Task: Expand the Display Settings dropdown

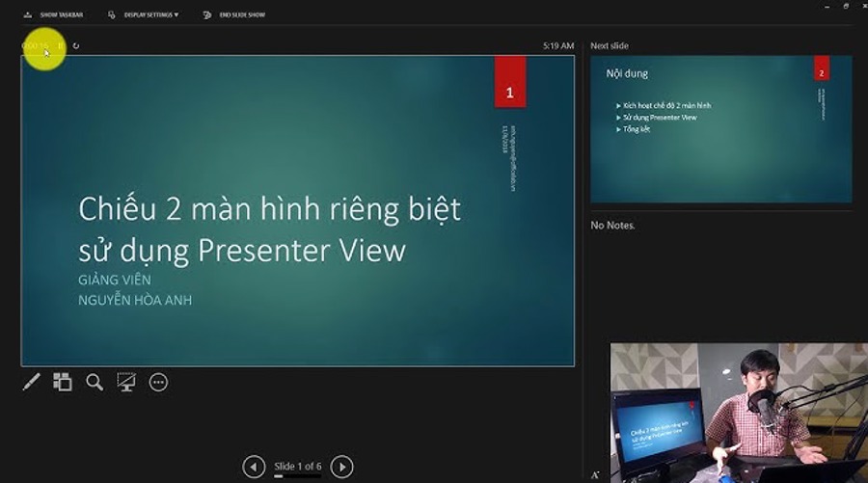Action: [150, 14]
